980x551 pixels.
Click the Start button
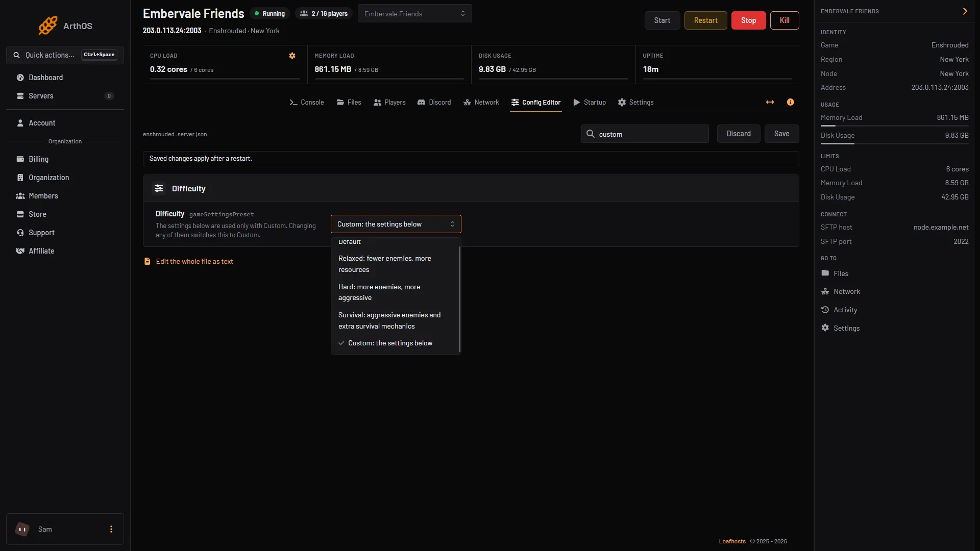point(662,20)
